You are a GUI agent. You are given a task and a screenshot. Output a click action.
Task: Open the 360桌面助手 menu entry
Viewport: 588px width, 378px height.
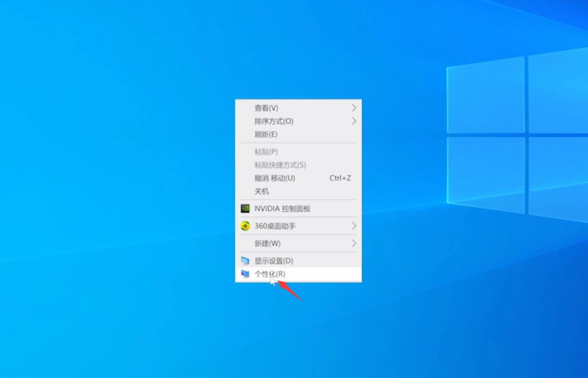point(298,226)
